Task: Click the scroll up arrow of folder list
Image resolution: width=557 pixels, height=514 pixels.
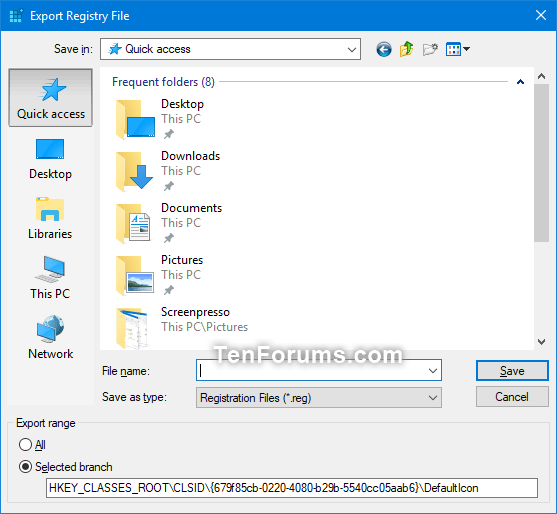Action: tap(541, 76)
